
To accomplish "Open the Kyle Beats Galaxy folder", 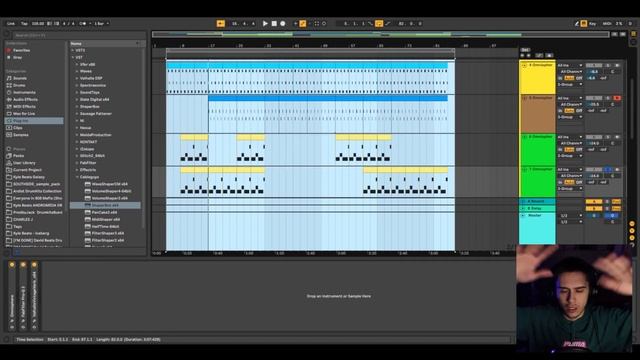I will [29, 177].
